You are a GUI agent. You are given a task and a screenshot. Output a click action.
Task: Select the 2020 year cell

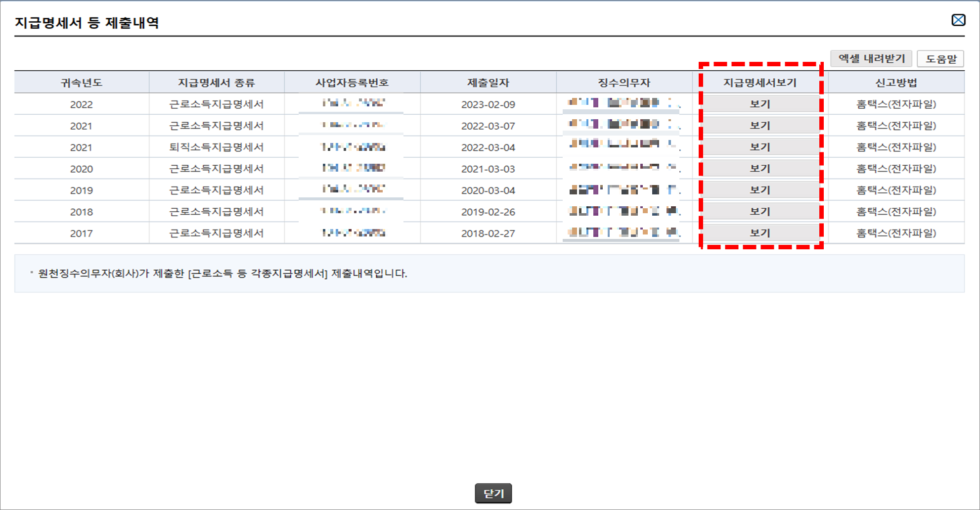(x=82, y=169)
